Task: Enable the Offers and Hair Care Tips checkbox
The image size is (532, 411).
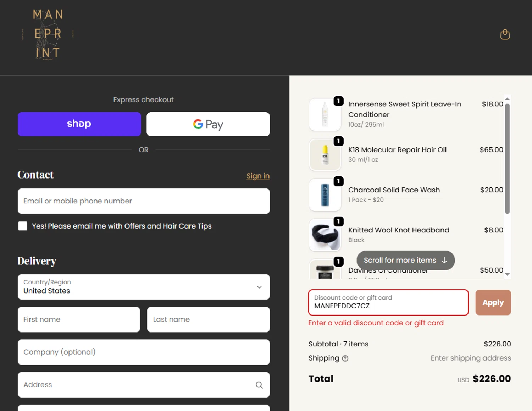Action: (x=23, y=226)
